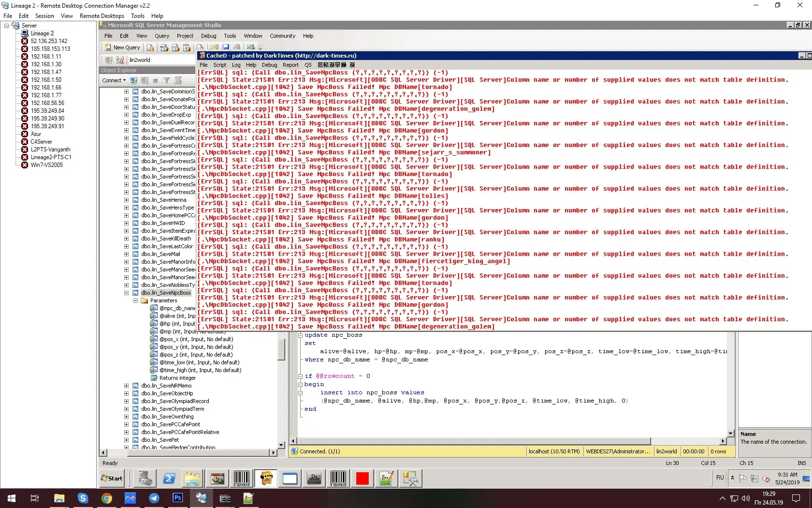Open Skype from Windows taskbar
This screenshot has height=508, width=812.
(x=83, y=498)
